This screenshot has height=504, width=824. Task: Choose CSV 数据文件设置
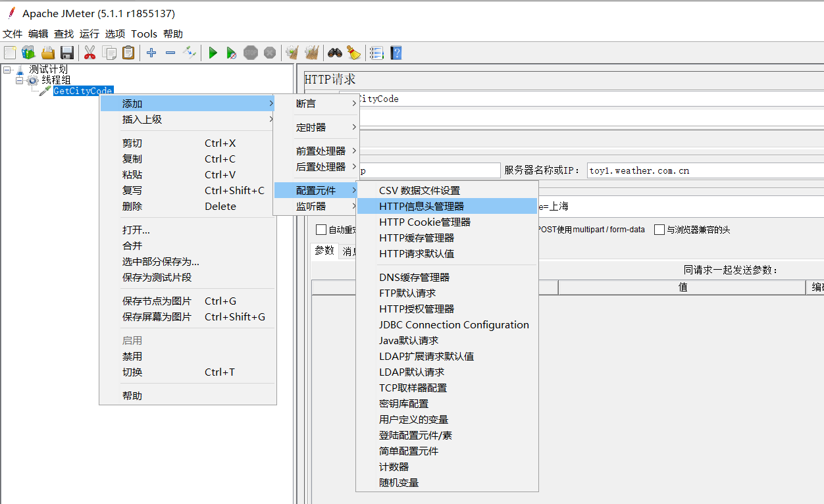coord(448,191)
